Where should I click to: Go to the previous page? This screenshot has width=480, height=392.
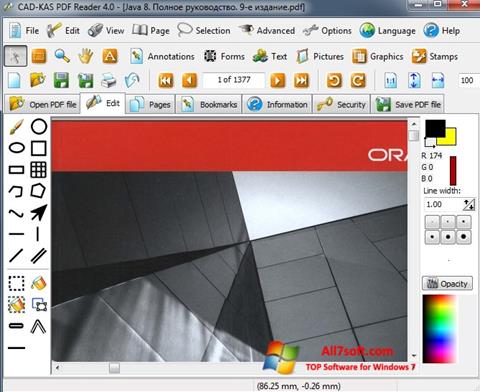tap(189, 80)
